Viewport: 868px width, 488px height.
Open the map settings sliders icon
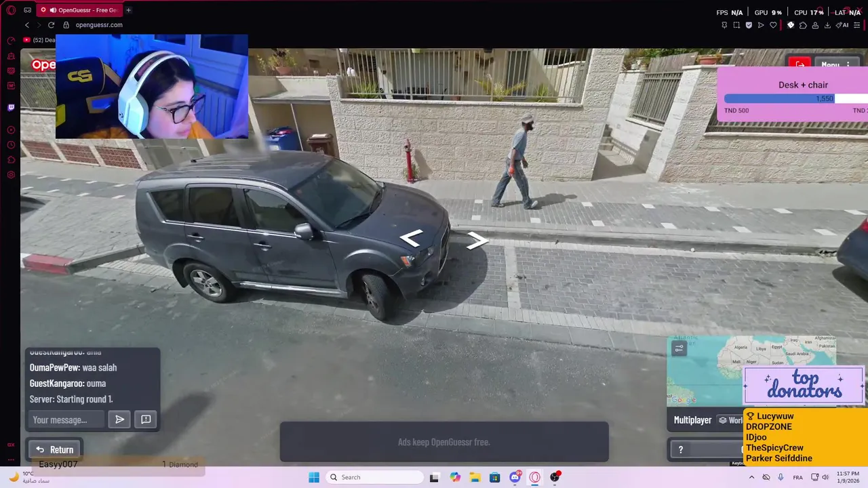pos(679,348)
